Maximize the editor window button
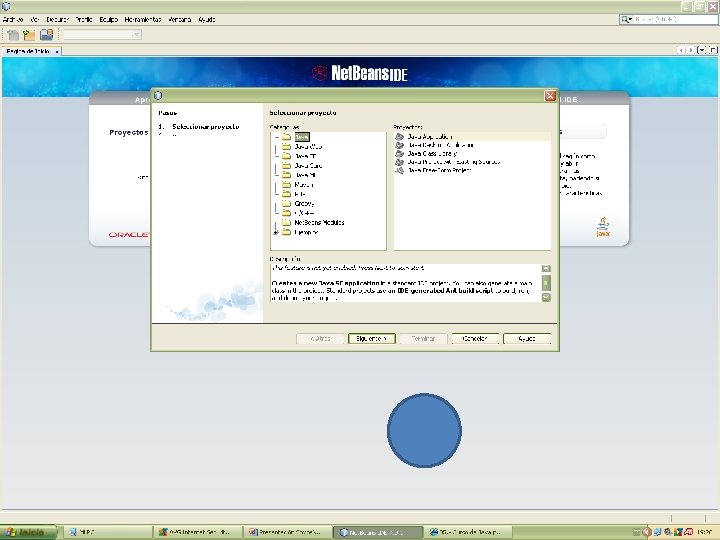This screenshot has width=720, height=540. [712, 50]
